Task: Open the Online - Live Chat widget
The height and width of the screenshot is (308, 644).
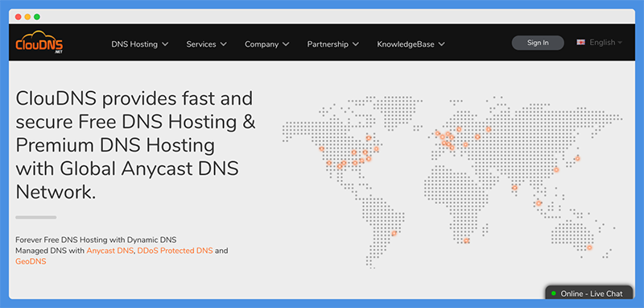Action: (588, 293)
